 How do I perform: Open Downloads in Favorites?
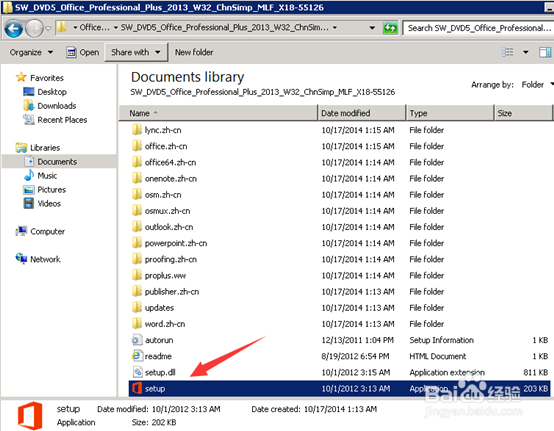point(57,106)
